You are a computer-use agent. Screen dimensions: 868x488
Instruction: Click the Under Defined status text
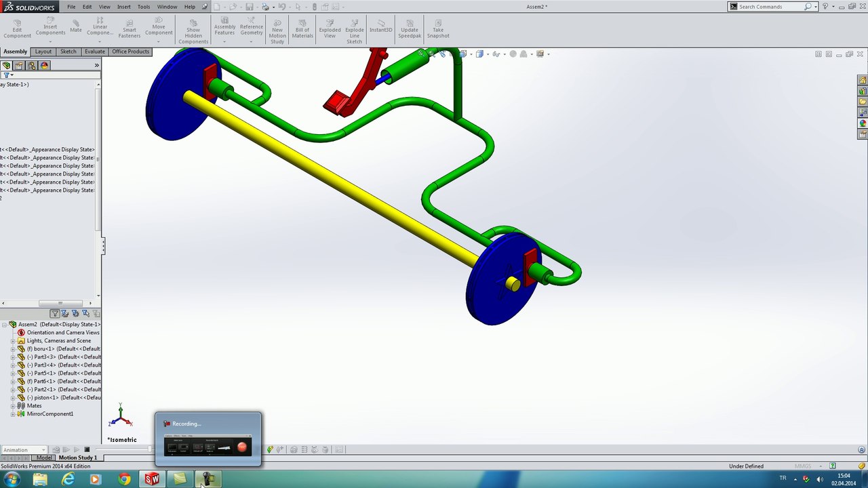point(746,466)
